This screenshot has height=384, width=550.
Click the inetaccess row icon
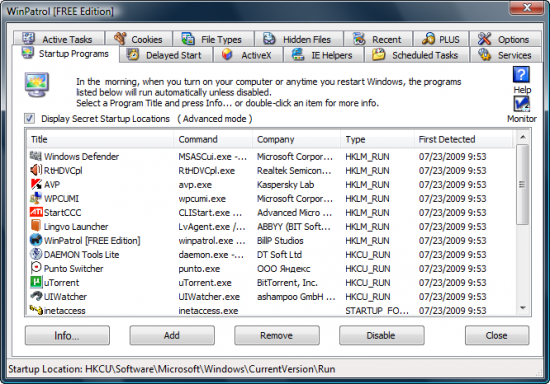pyautogui.click(x=35, y=310)
